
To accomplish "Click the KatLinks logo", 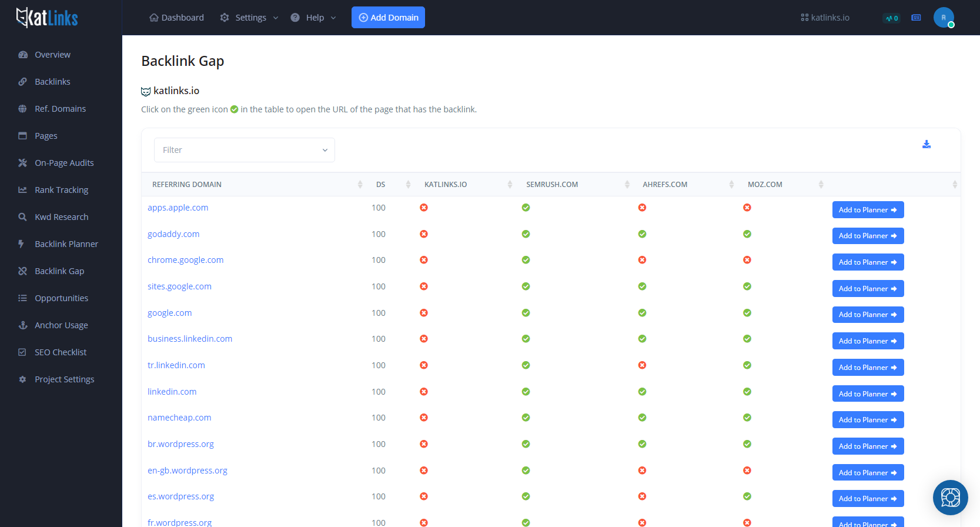I will tap(47, 18).
